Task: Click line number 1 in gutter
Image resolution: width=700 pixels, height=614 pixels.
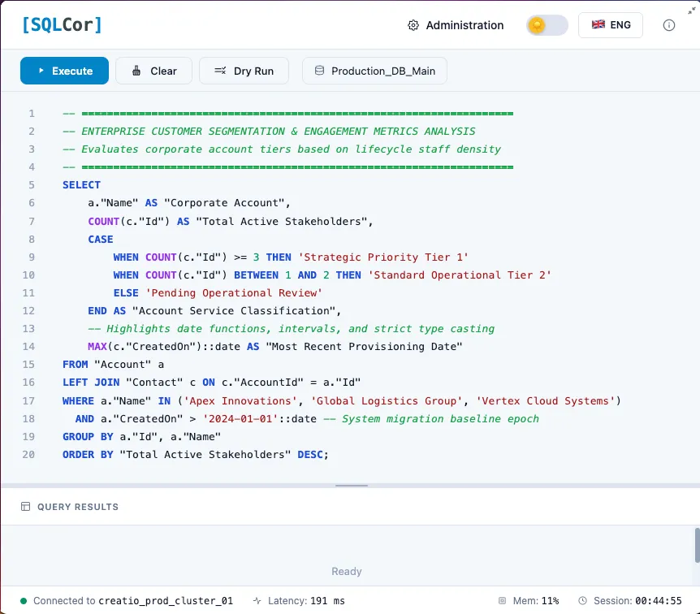Action: pyautogui.click(x=32, y=114)
